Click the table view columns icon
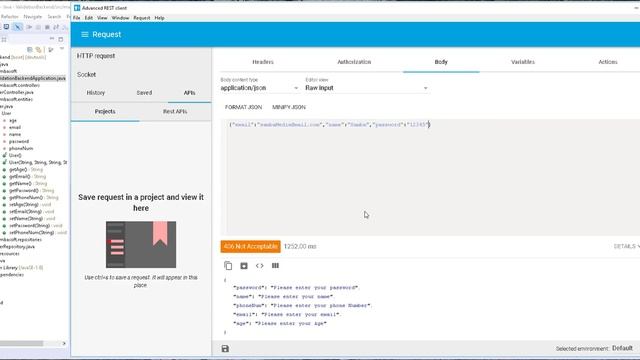Image resolution: width=640 pixels, height=360 pixels. (276, 266)
